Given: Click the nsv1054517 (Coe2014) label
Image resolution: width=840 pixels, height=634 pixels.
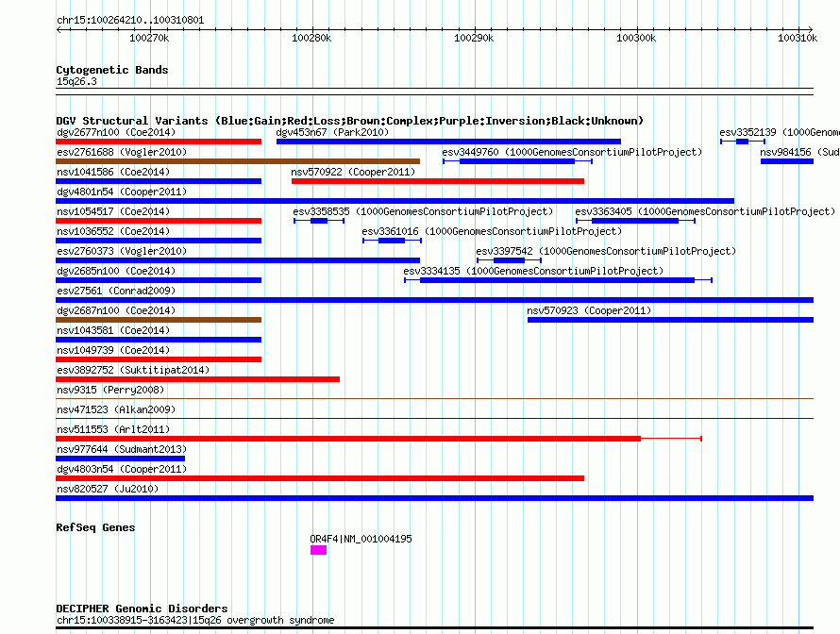Looking at the screenshot, I should pos(113,211).
